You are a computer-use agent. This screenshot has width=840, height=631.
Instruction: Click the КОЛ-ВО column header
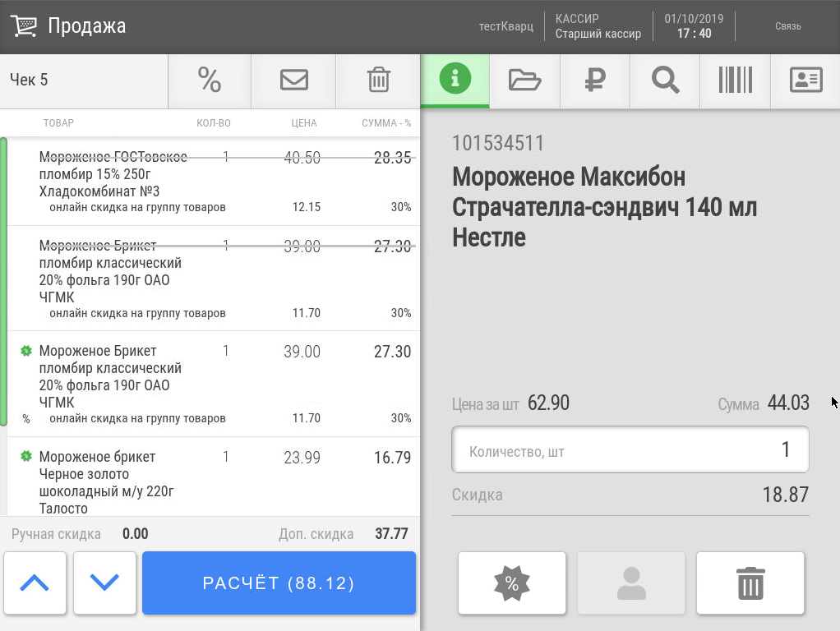[213, 123]
